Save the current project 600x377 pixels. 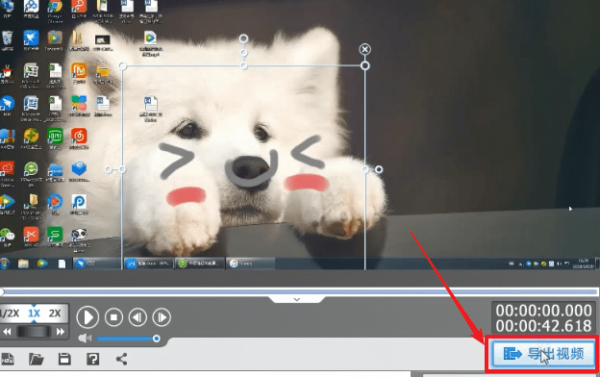click(64, 359)
